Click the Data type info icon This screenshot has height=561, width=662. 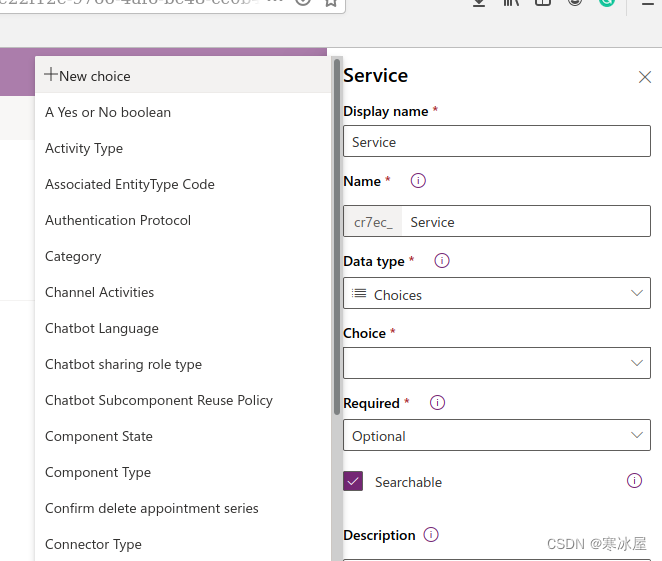(442, 261)
